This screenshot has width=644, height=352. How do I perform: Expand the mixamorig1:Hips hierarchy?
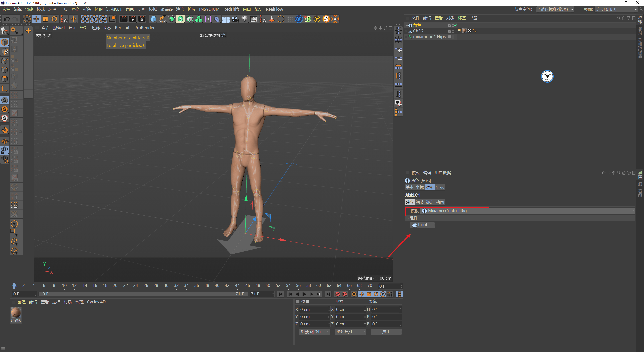point(407,37)
